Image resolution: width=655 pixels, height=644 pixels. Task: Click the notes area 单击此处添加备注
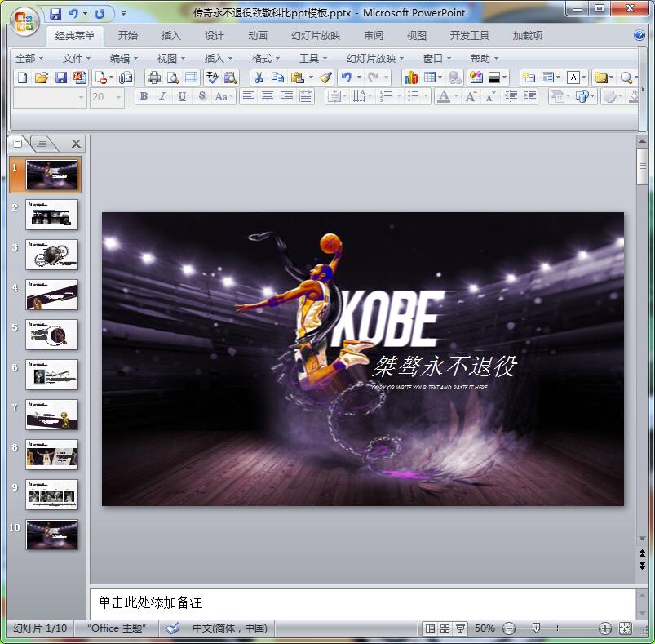(363, 603)
